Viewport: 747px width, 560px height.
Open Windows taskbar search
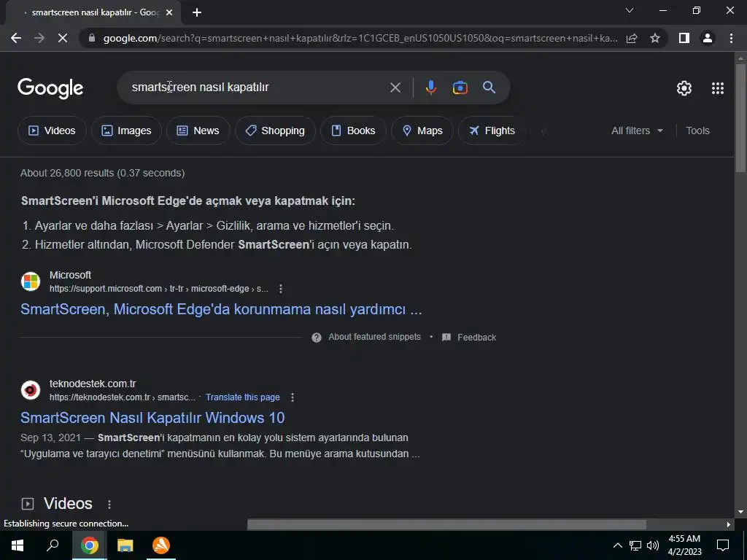(x=53, y=545)
